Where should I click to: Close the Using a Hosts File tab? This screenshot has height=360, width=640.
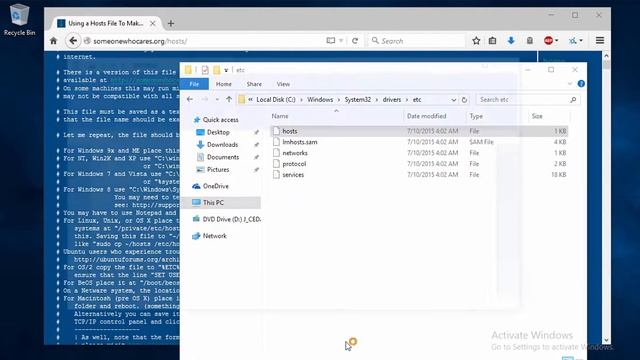click(152, 24)
